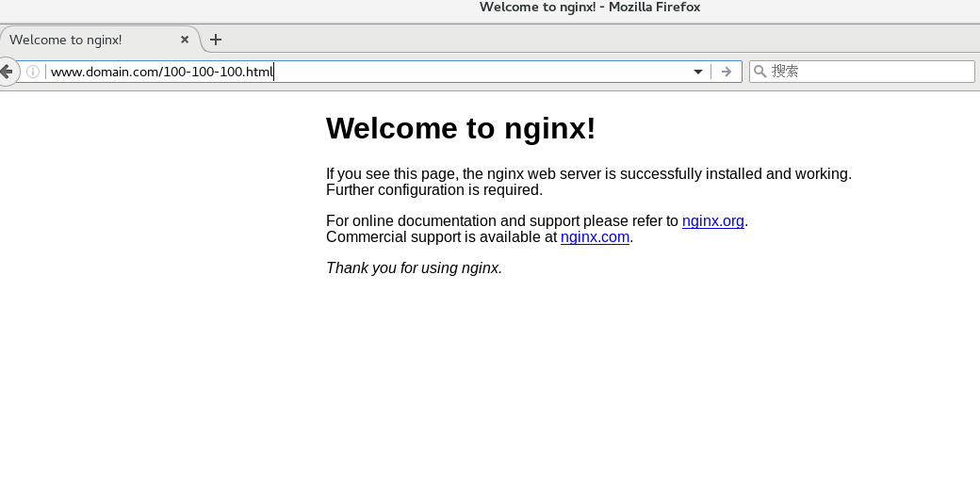Image resolution: width=980 pixels, height=486 pixels.
Task: Click the search box field
Action: 862,72
